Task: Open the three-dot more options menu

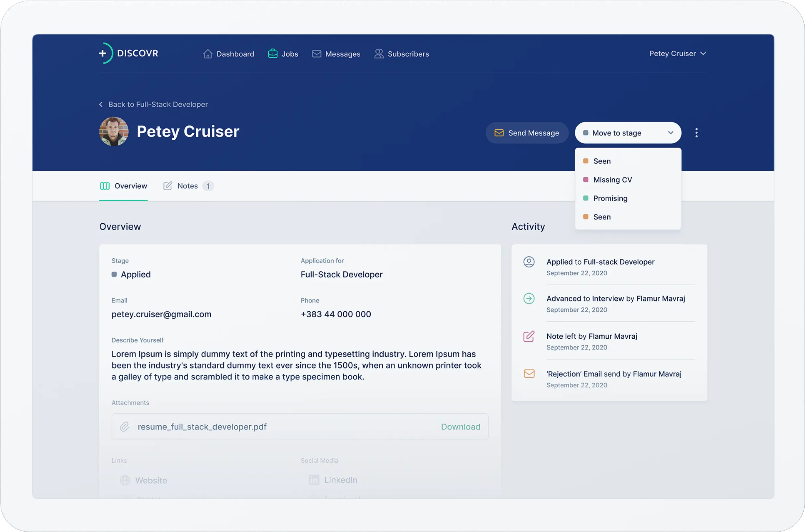Action: click(x=696, y=133)
